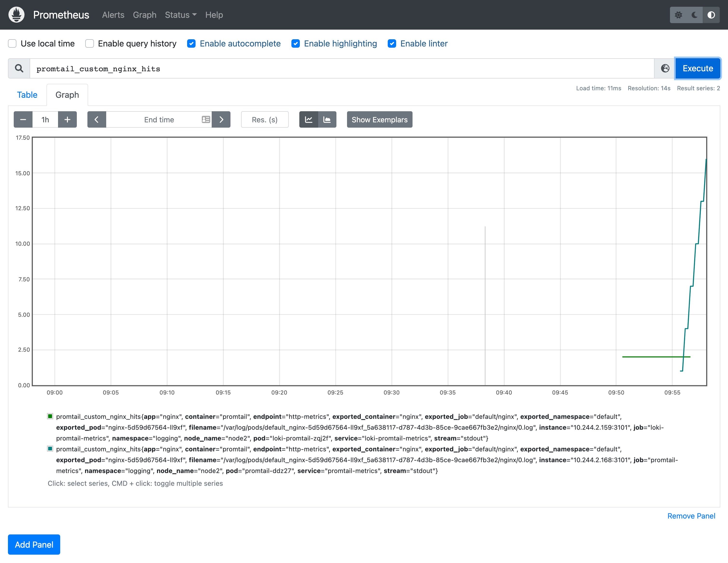Click the Prometheus flame logo
Screen dimensions: 728x563
16,15
